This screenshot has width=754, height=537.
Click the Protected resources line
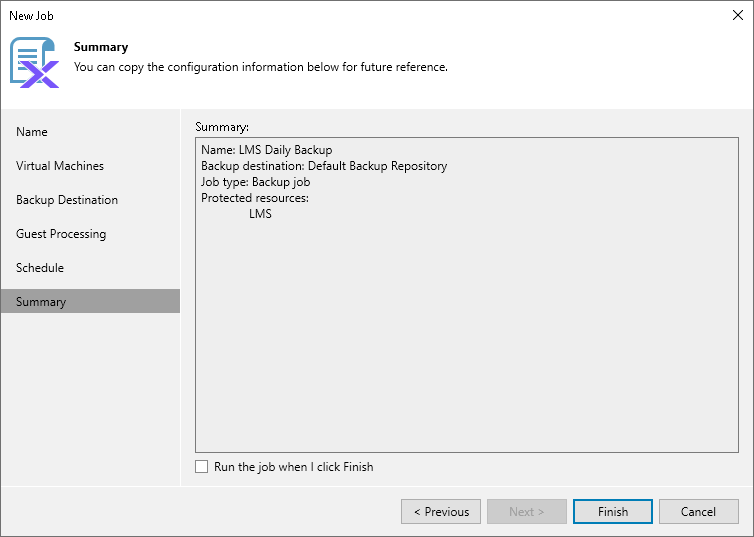255,198
